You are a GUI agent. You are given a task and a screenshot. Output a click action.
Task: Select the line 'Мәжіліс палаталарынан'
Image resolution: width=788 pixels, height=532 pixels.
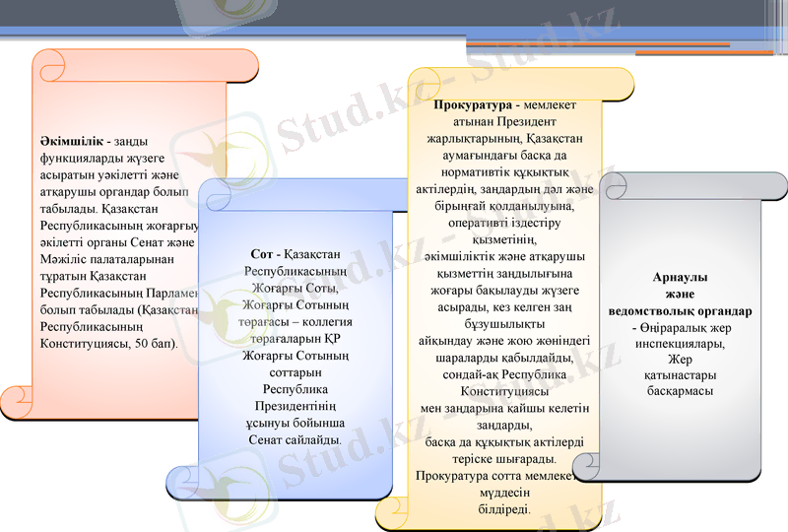107,259
